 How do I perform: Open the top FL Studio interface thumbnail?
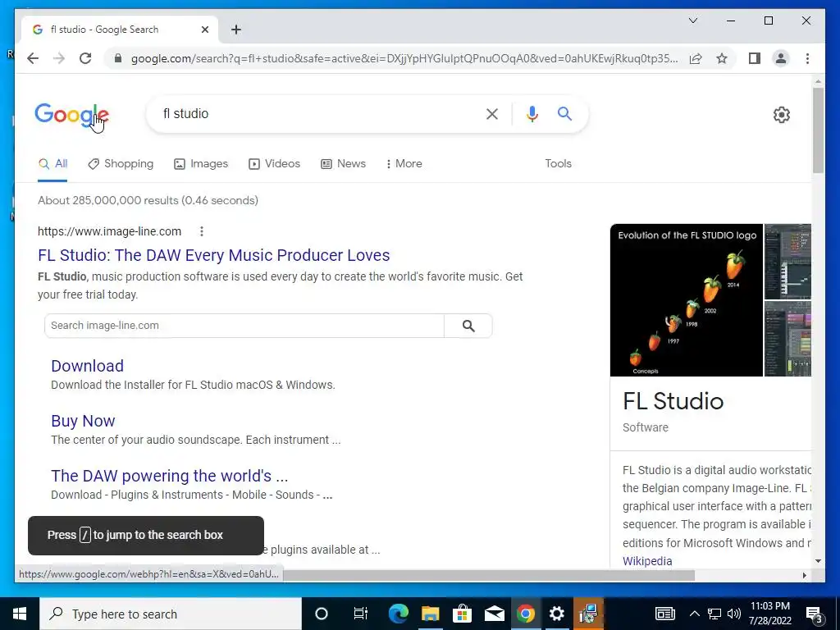787,262
